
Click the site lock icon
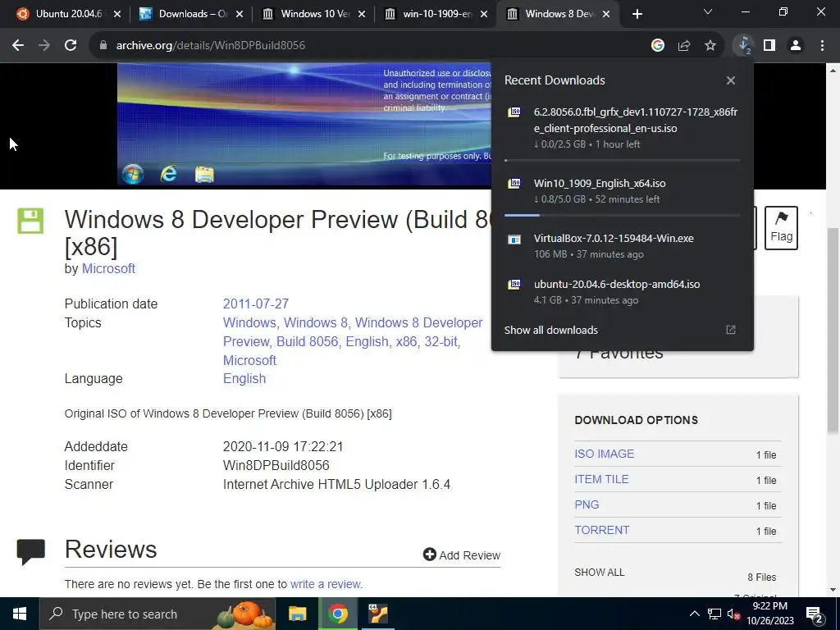tap(103, 46)
